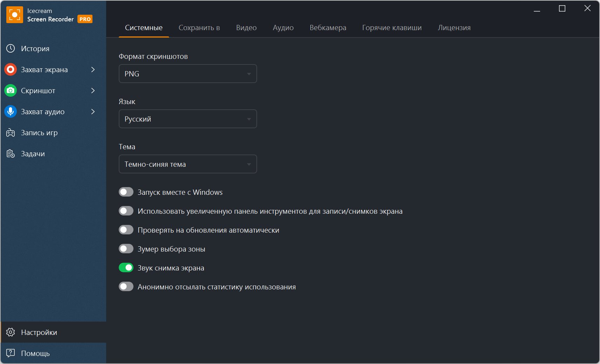Screen dimensions: 600x364
Task: Click the Tasks clipboard icon
Action: coord(11,153)
